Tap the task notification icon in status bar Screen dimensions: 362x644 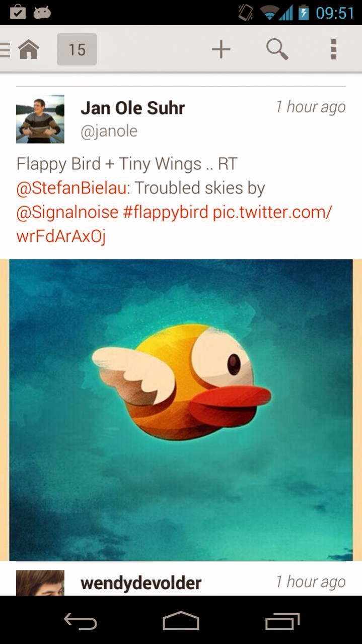coord(18,12)
